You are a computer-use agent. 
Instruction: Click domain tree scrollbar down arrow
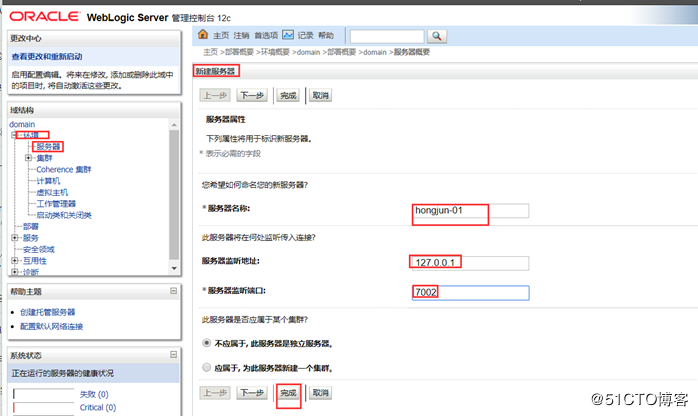[174, 268]
